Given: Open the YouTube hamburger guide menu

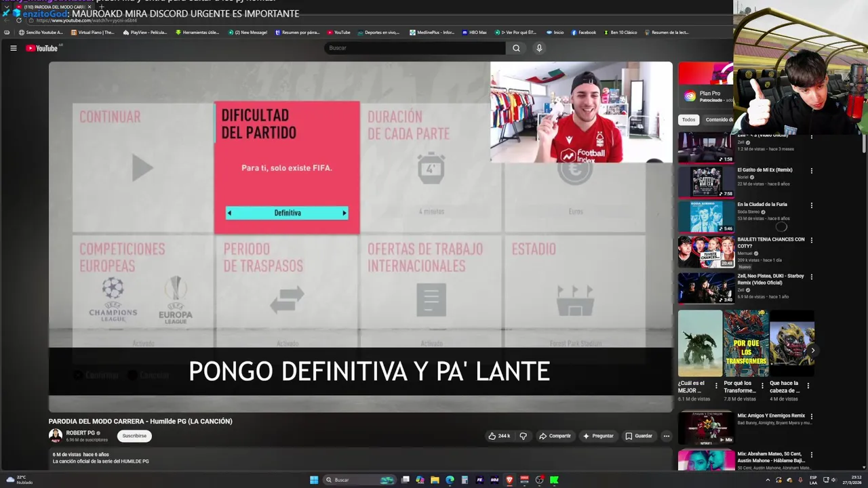Looking at the screenshot, I should (x=13, y=48).
